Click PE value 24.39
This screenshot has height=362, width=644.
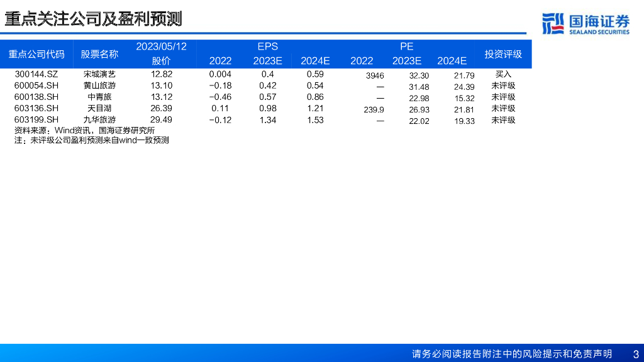pyautogui.click(x=464, y=87)
